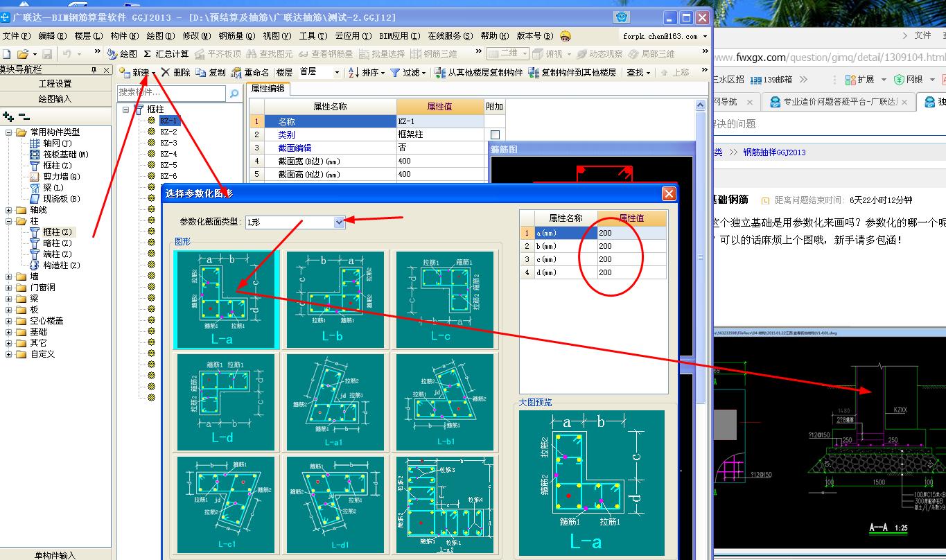Click the mascot face icon in menu bar
The image size is (946, 560).
coord(566,36)
